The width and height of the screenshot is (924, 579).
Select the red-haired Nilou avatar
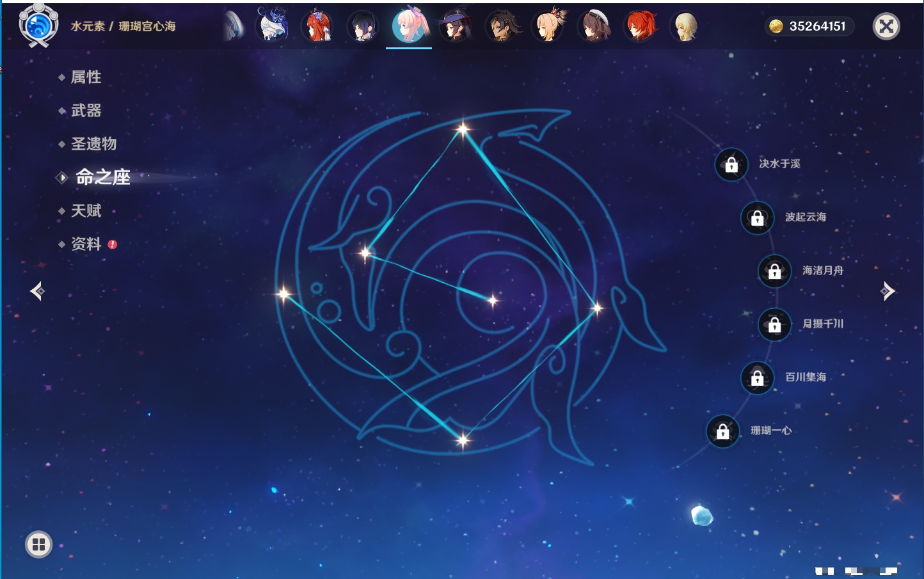click(x=318, y=26)
